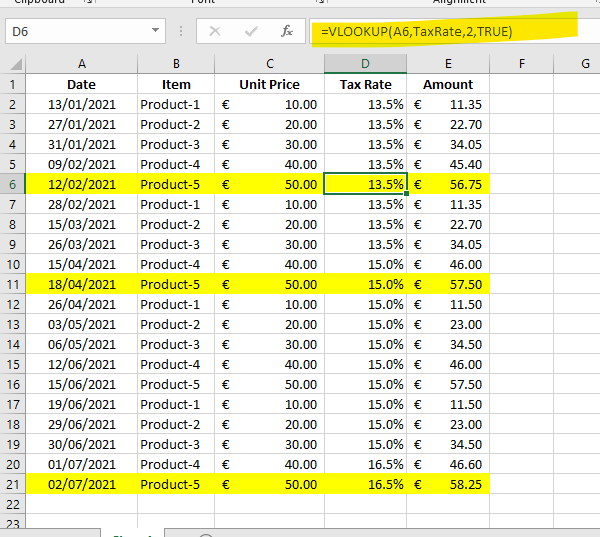600x537 pixels.
Task: Select the cell with date 19/06/2021
Action: point(82,404)
